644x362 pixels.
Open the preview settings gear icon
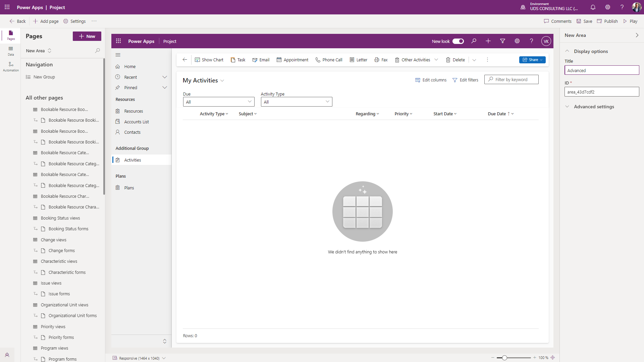click(x=517, y=41)
